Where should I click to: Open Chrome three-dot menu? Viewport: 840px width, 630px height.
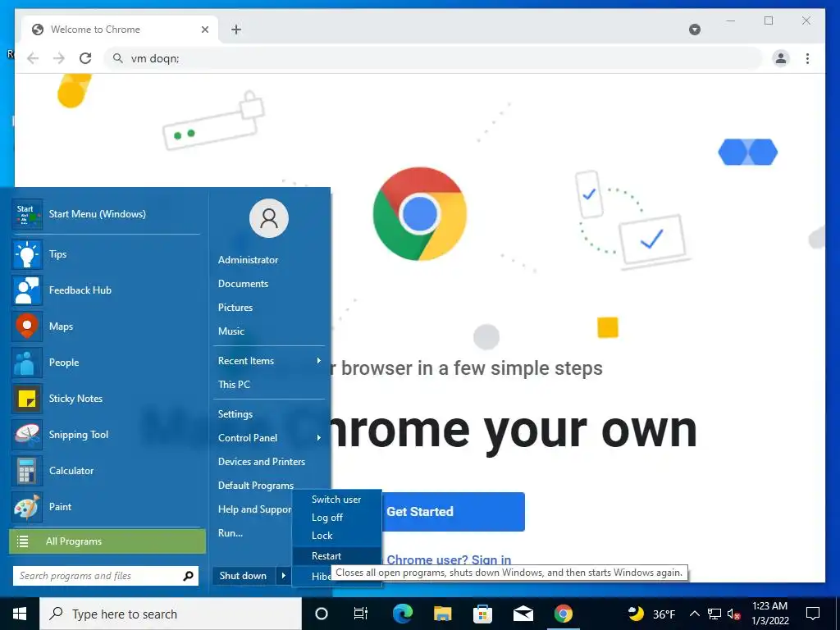(807, 58)
